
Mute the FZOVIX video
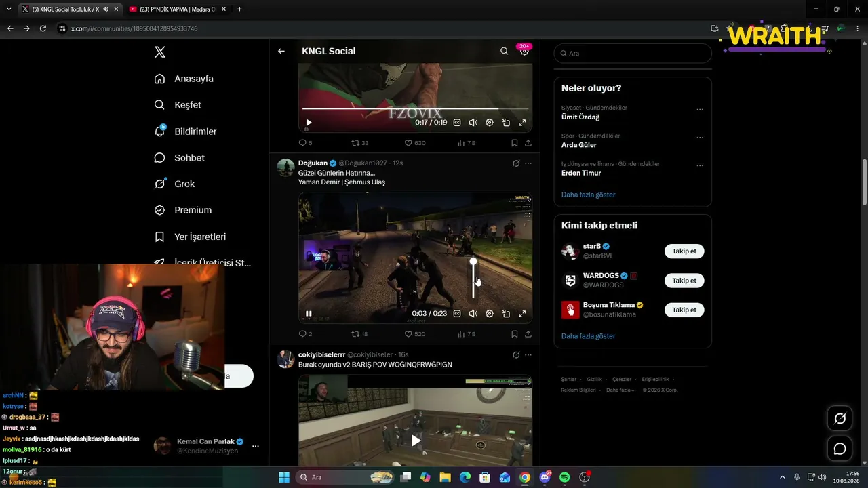coord(473,123)
